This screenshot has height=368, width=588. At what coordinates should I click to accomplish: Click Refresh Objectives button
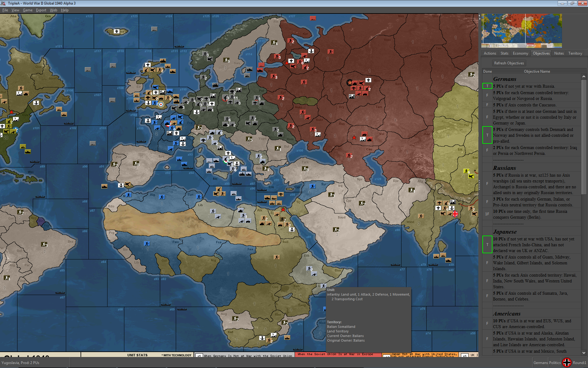coord(508,62)
